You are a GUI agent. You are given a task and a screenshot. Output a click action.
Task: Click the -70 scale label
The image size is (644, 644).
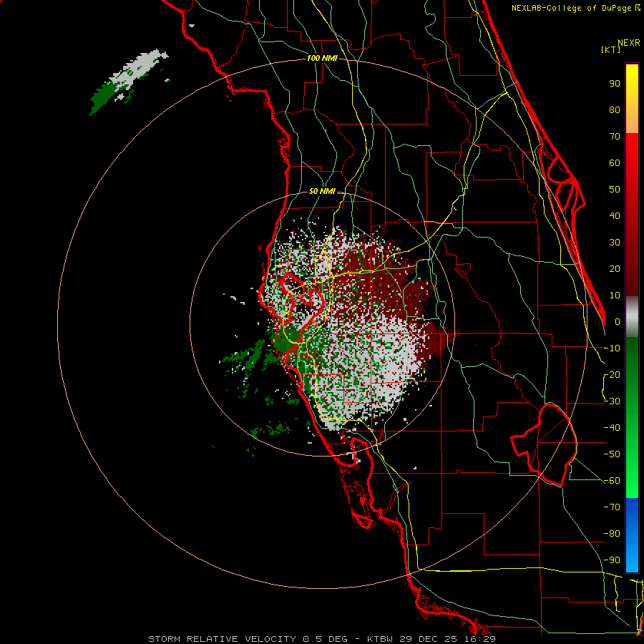(612, 507)
